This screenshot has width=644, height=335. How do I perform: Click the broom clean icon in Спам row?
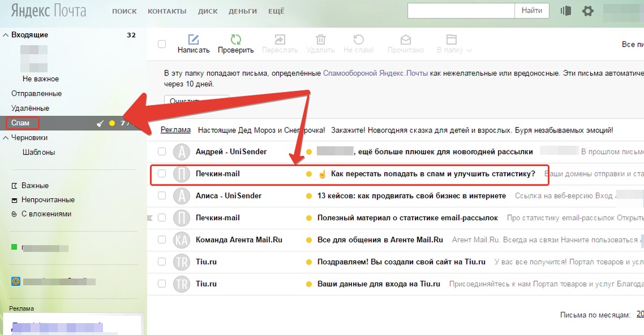pyautogui.click(x=100, y=123)
